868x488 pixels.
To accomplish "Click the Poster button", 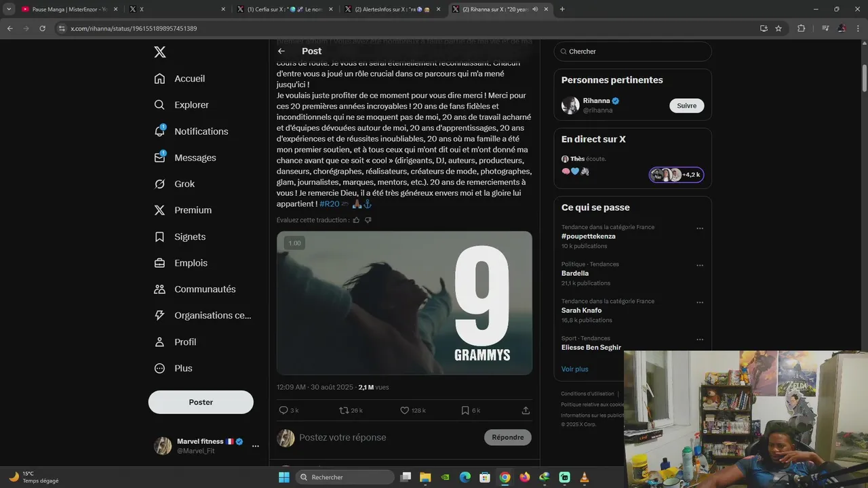I will click(x=201, y=402).
